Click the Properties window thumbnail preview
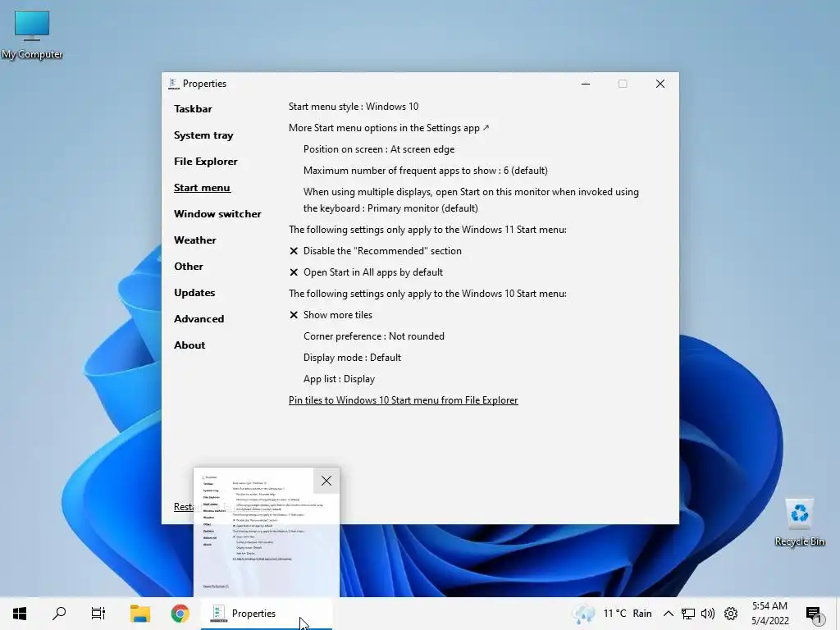Screen dimensions: 840x630 (267, 532)
